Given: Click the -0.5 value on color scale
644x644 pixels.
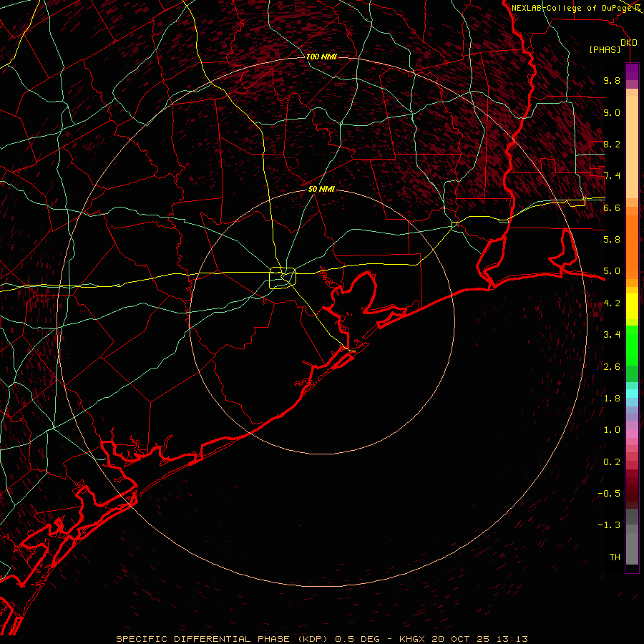Looking at the screenshot, I should click(609, 493).
